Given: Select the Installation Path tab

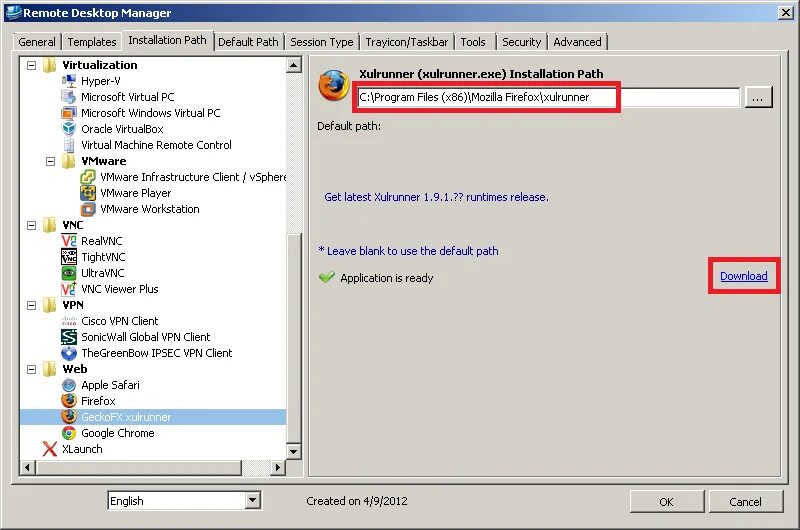Looking at the screenshot, I should (167, 40).
